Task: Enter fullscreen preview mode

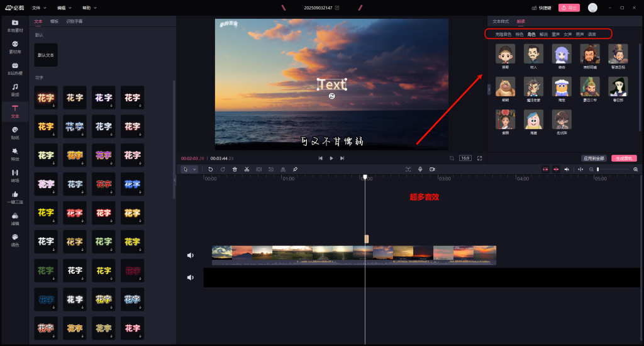Action: tap(480, 158)
